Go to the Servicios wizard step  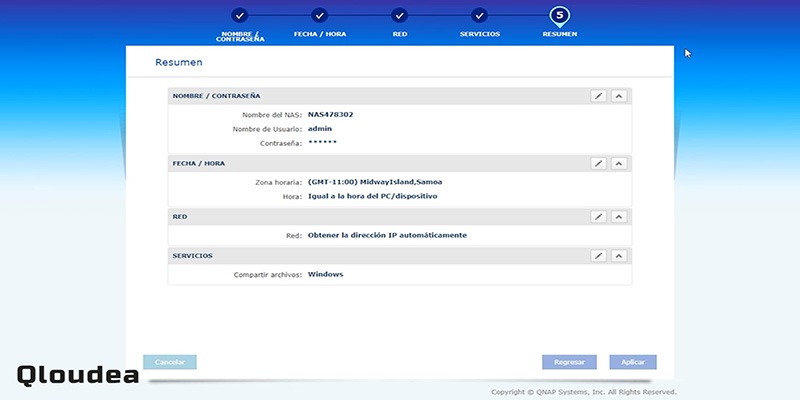pos(480,15)
